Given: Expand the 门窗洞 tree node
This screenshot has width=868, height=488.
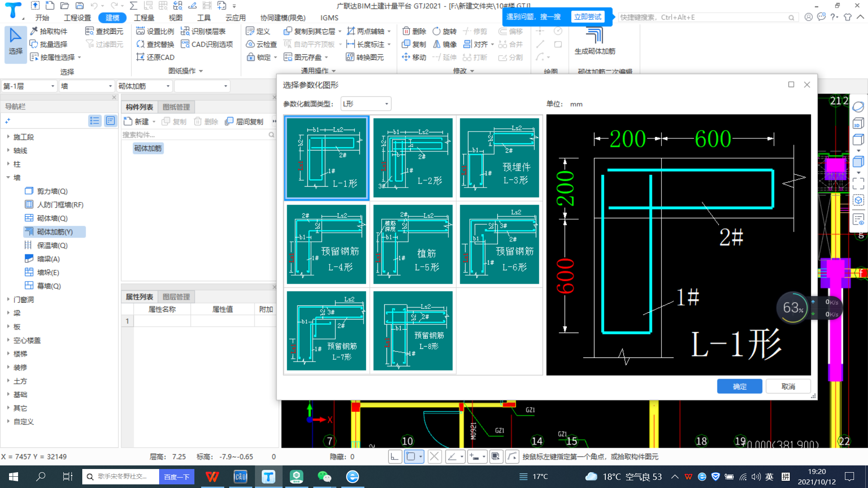Looking at the screenshot, I should (x=8, y=299).
